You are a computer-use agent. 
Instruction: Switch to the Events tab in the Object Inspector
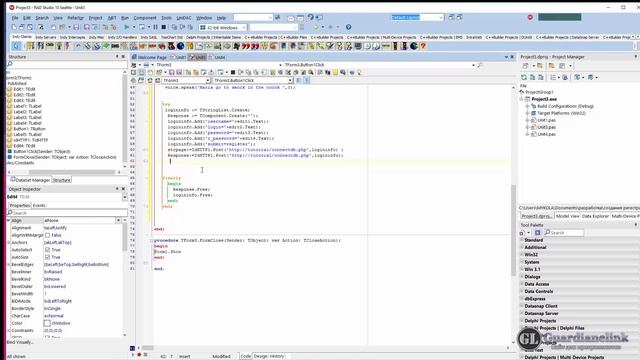39,205
